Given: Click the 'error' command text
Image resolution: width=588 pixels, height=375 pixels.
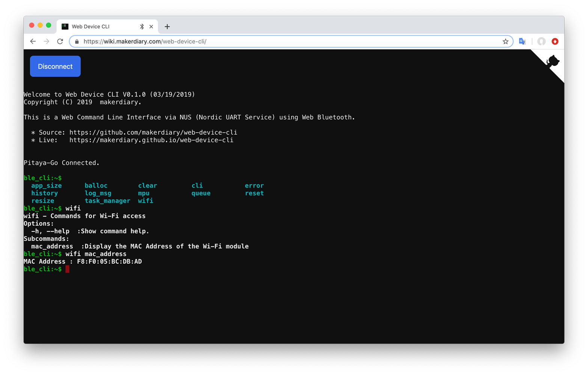Looking at the screenshot, I should pos(254,186).
